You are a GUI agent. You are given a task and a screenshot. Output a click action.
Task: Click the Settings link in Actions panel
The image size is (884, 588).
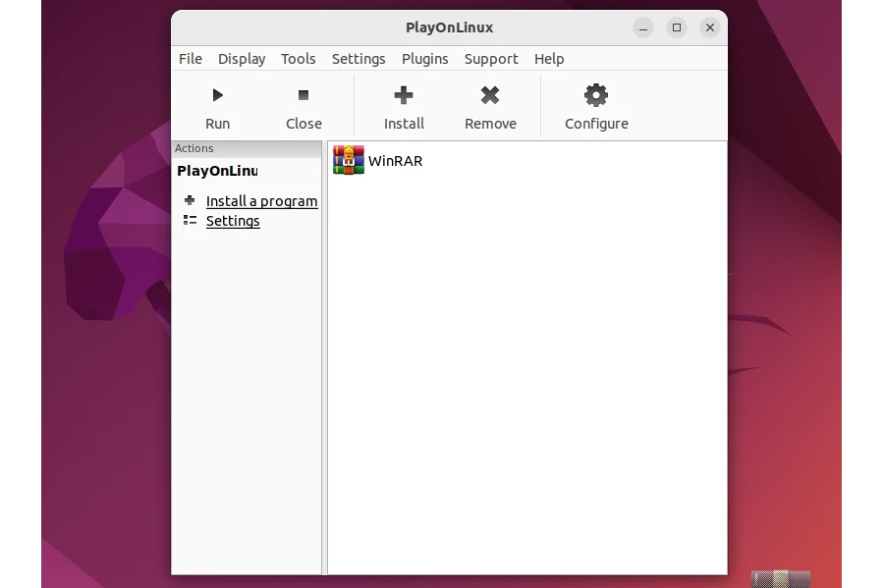tap(233, 221)
